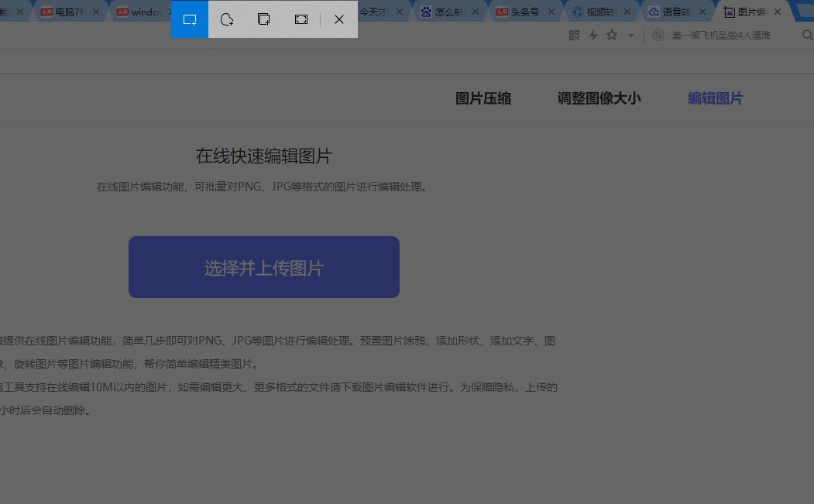Select the 编辑图片 tab
814x504 pixels.
tap(715, 98)
